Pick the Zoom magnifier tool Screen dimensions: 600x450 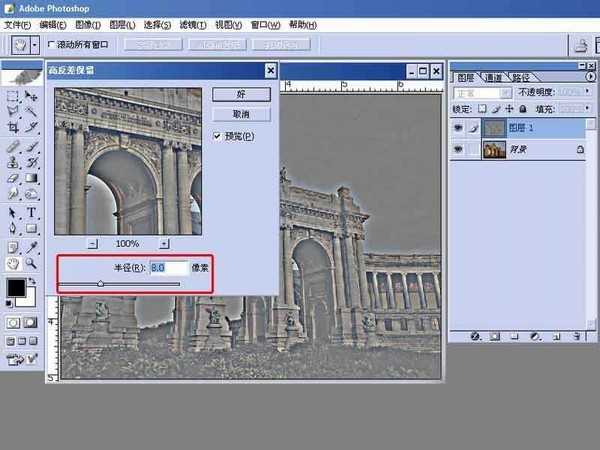tap(32, 263)
